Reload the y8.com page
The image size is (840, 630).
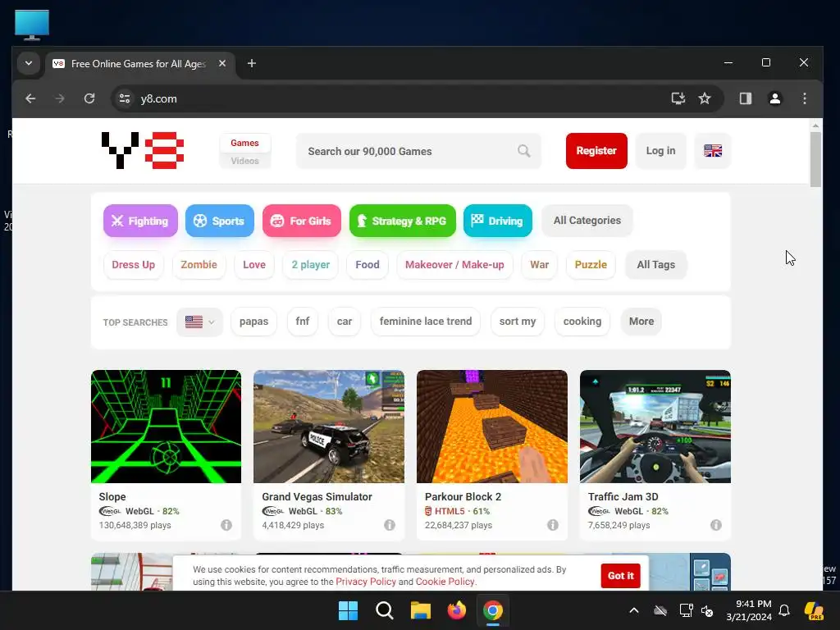click(x=89, y=98)
